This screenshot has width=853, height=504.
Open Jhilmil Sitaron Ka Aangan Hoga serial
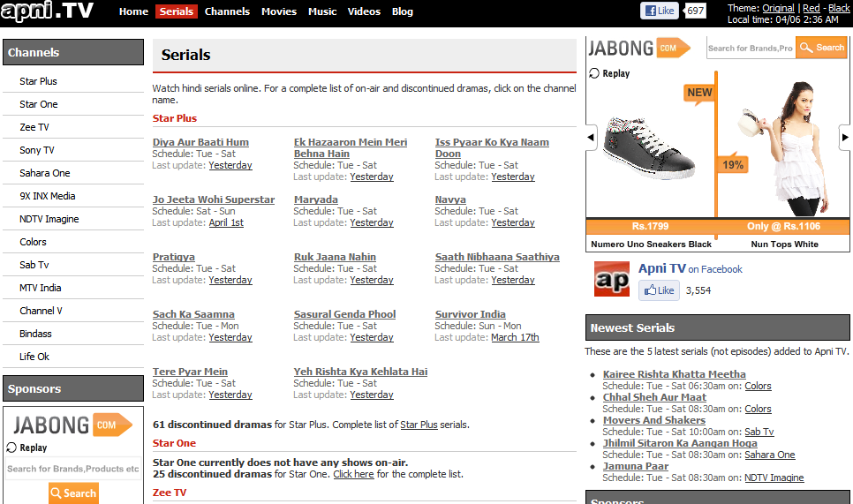click(679, 443)
